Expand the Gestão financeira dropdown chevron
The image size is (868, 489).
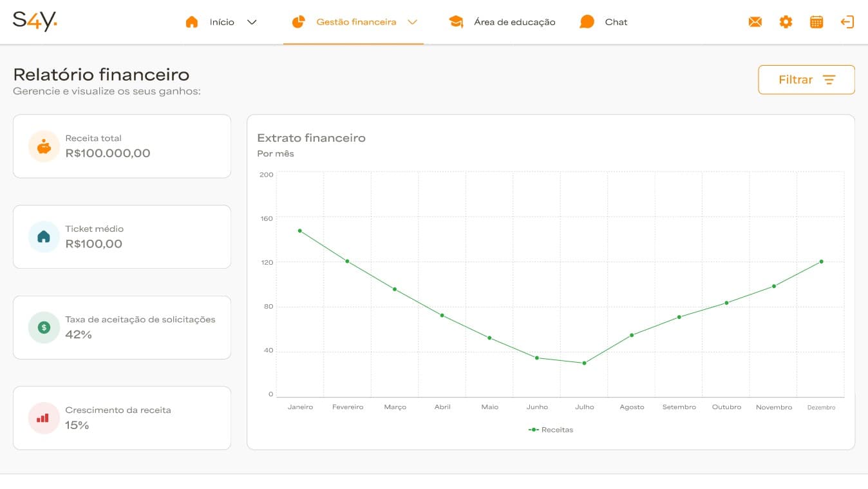(413, 22)
